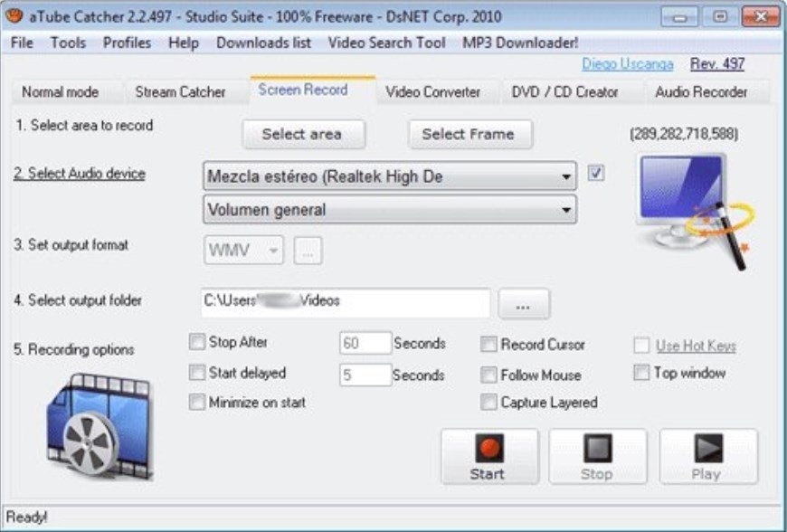Viewport: 787px width, 532px height.
Task: Open the Profiles menu
Action: 127,43
